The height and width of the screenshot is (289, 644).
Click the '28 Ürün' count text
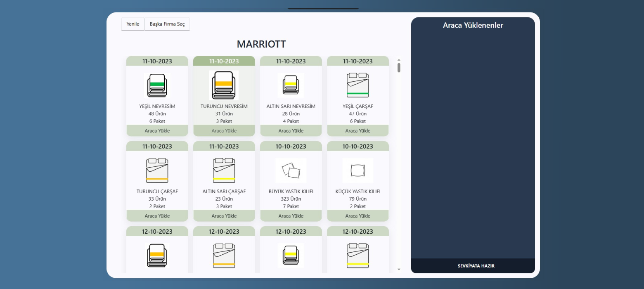291,114
